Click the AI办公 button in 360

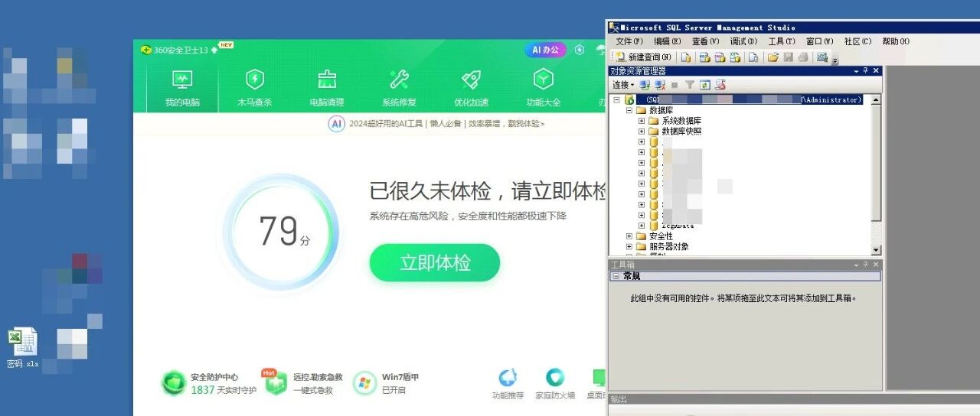546,50
